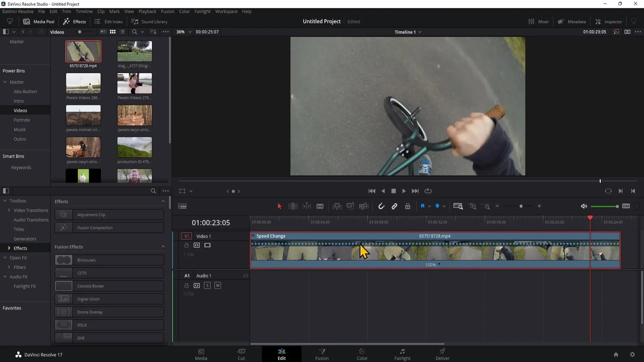Screen dimensions: 644x362
Task: Collapse the Audio FX tree section
Action: (5, 277)
